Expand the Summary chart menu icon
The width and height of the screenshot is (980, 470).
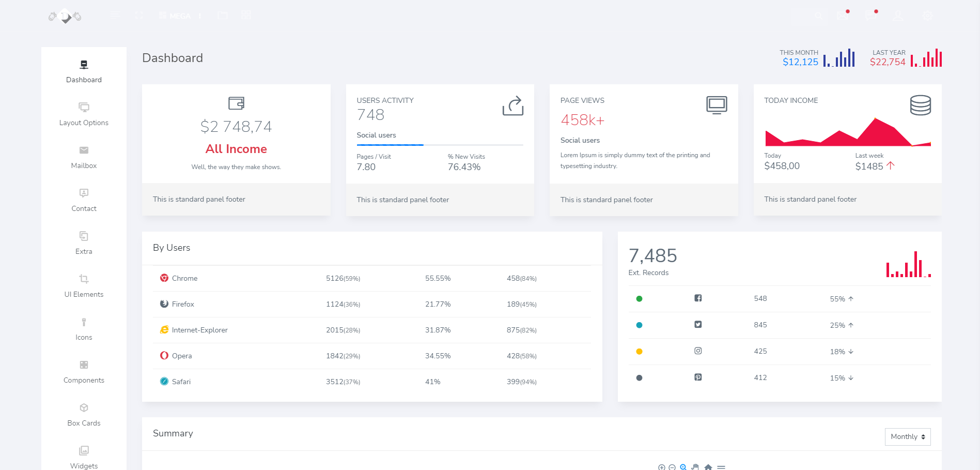click(722, 467)
